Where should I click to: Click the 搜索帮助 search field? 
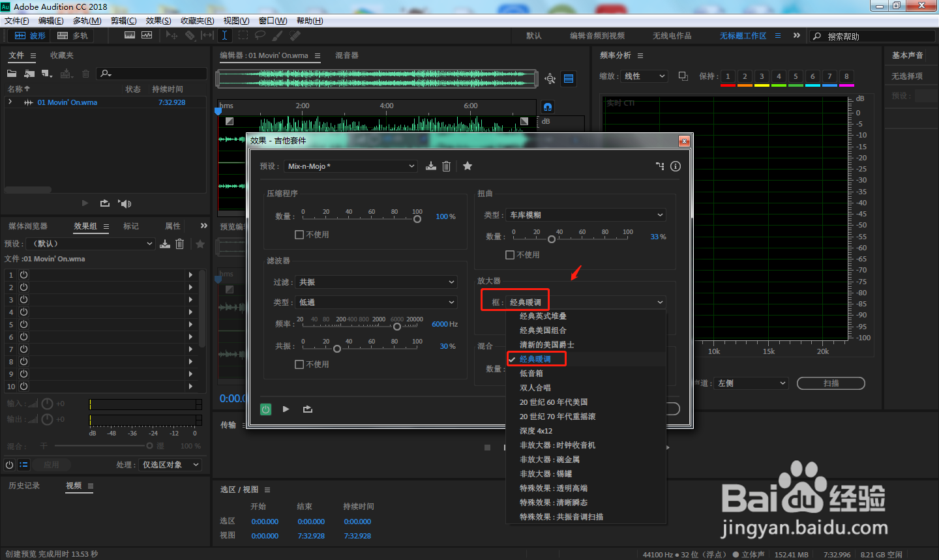click(x=872, y=37)
